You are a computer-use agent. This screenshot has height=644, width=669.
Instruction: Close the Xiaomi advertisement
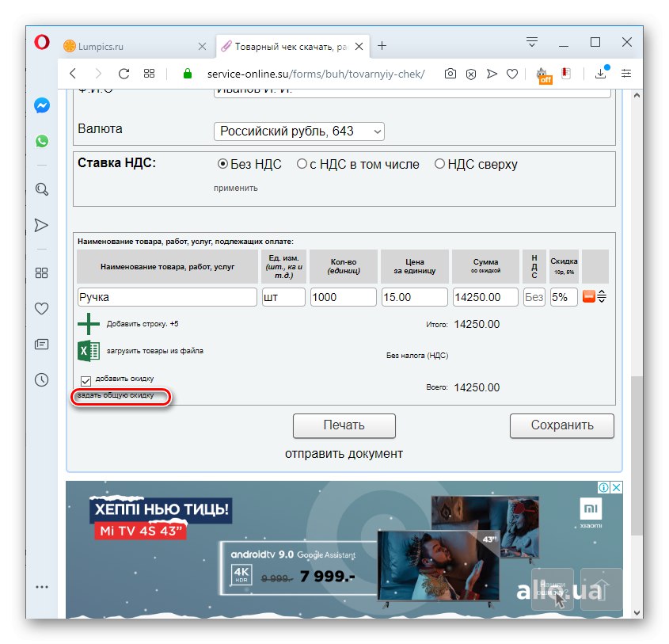pos(617,487)
